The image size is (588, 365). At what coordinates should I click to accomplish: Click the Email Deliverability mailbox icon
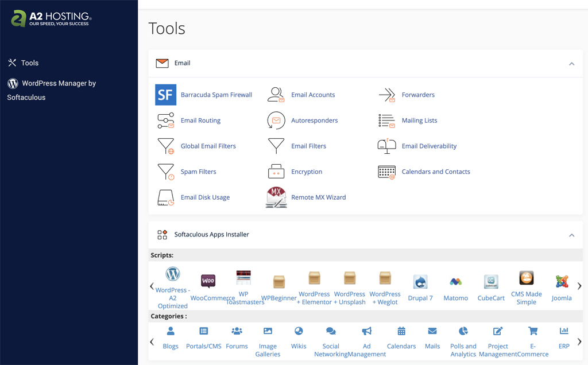(x=386, y=146)
